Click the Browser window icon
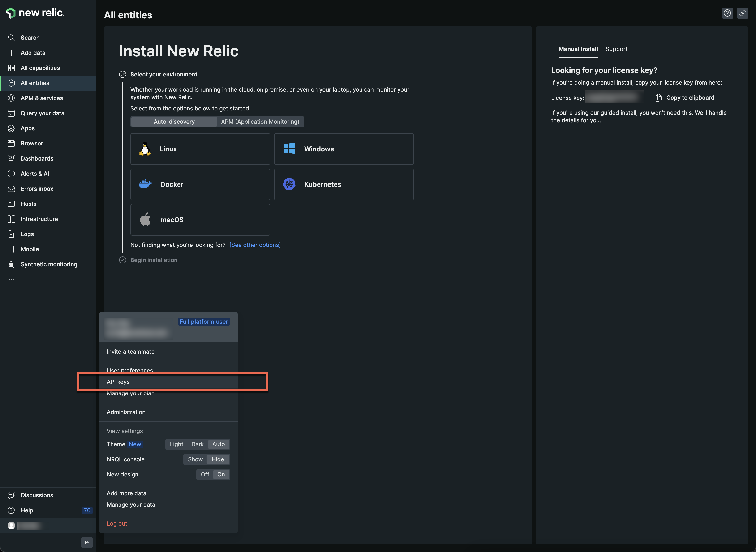The width and height of the screenshot is (756, 552). click(11, 143)
